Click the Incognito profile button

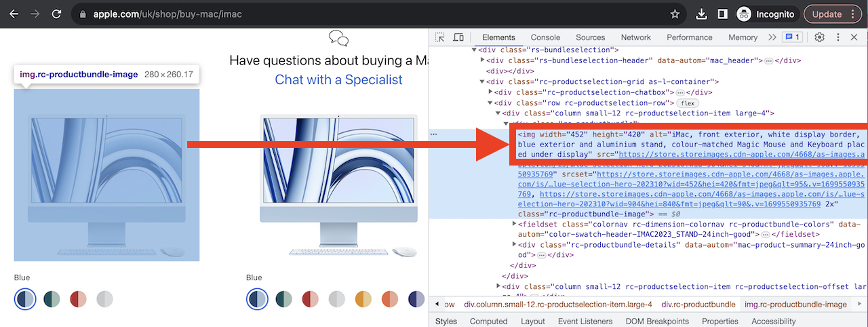766,14
